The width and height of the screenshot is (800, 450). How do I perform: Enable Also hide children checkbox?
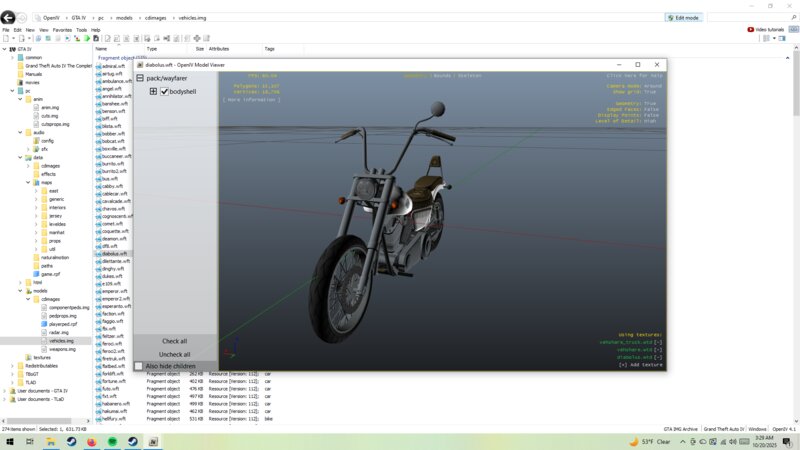139,367
